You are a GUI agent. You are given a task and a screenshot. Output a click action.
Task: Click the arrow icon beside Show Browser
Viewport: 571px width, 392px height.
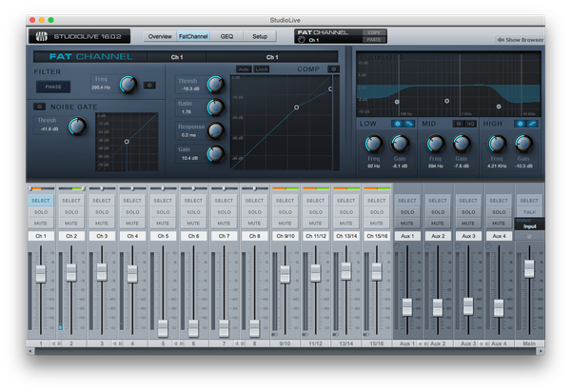(501, 40)
